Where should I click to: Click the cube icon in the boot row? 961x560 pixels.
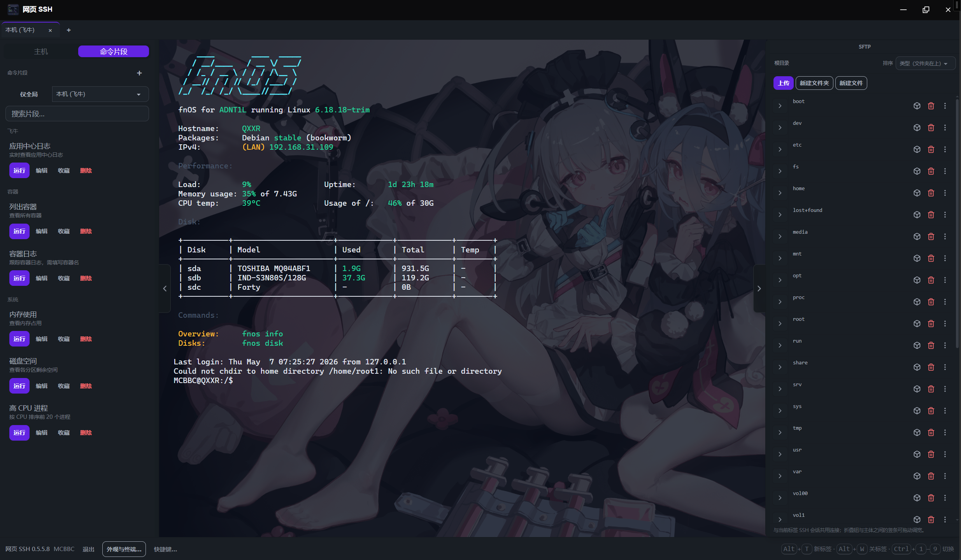point(917,106)
